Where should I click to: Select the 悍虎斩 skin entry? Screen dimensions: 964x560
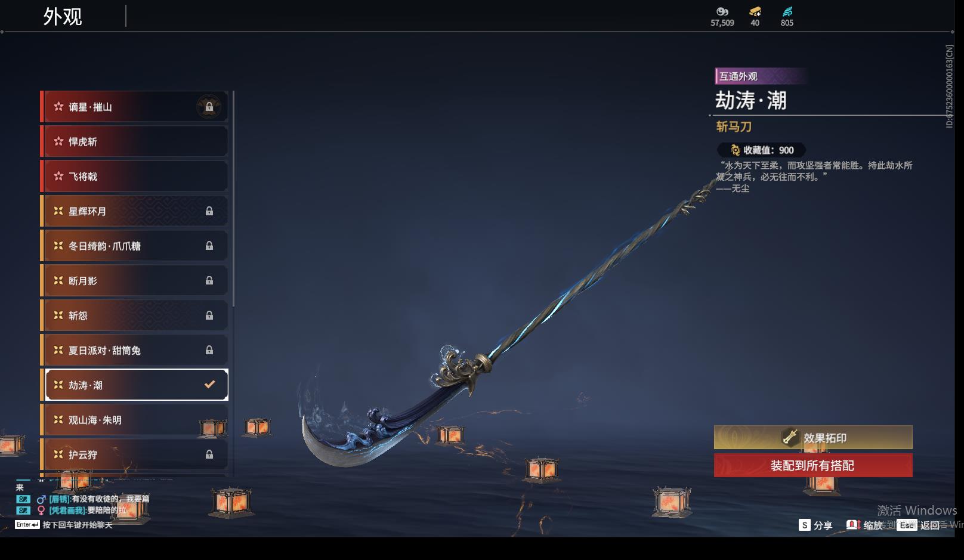(134, 142)
